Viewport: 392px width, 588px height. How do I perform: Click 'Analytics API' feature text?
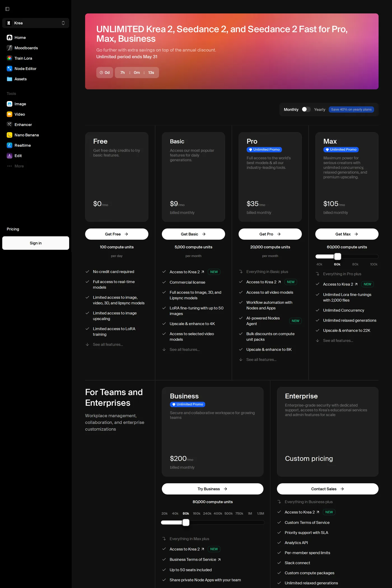click(x=296, y=543)
